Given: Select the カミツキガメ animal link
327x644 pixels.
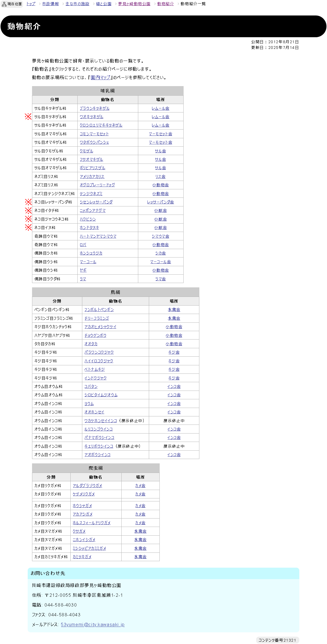Looking at the screenshot, I should tap(82, 557).
